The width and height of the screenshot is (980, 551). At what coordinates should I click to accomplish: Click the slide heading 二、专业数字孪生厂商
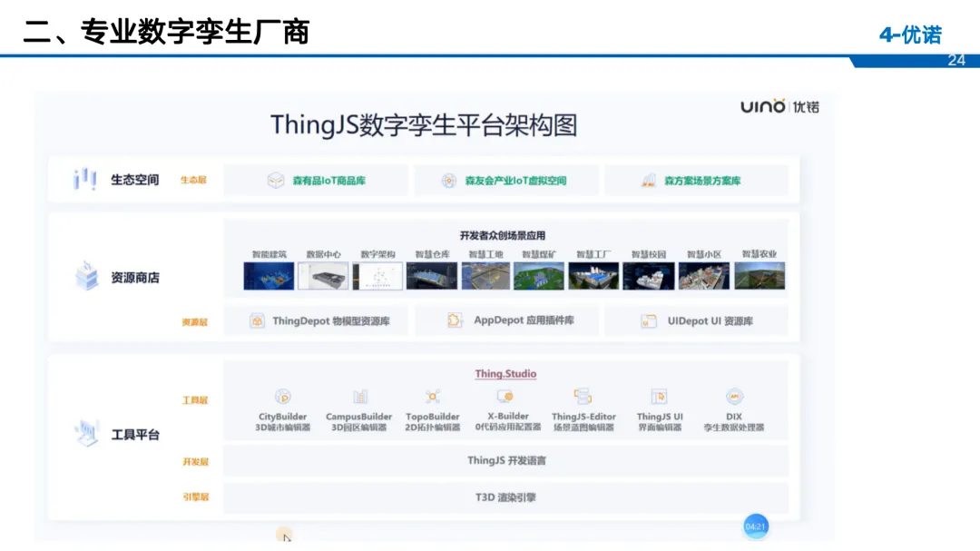pos(166,31)
